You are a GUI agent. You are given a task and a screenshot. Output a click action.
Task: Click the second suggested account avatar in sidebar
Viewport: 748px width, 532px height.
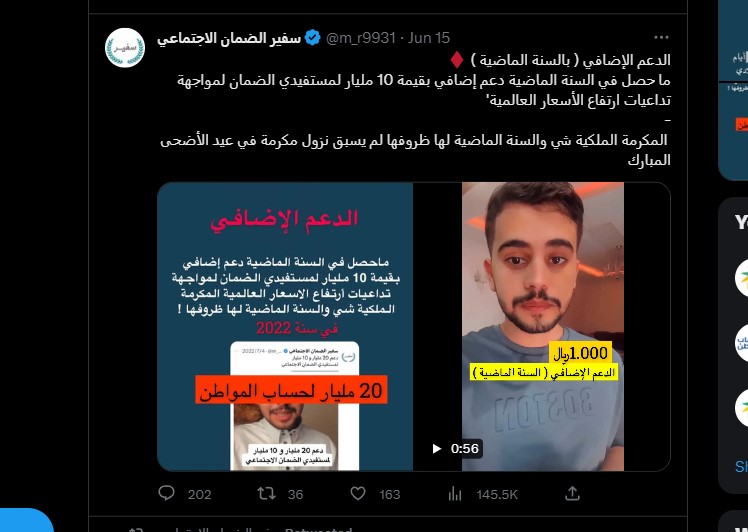tap(741, 343)
